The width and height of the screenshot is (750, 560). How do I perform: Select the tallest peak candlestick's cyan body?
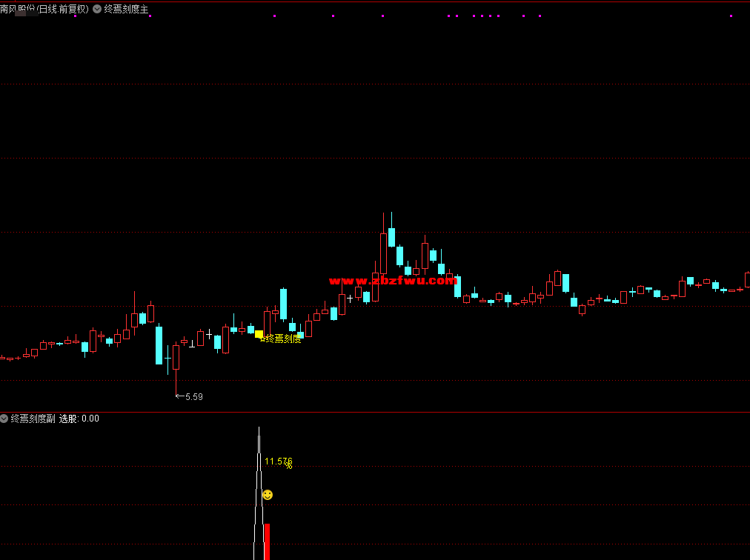coord(391,237)
